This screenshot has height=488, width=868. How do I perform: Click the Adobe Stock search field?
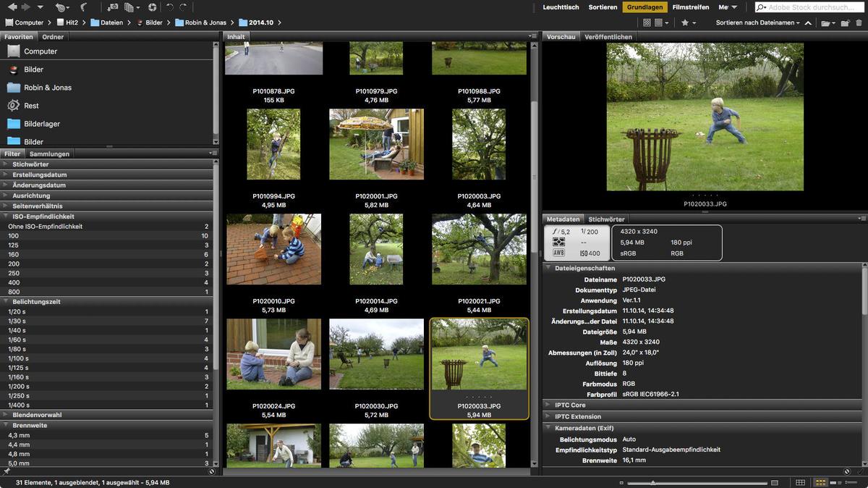pyautogui.click(x=809, y=7)
